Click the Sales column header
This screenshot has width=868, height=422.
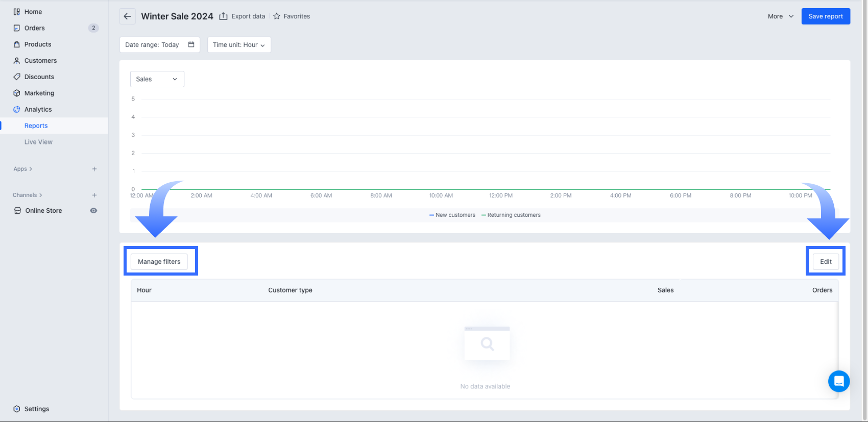coord(665,290)
